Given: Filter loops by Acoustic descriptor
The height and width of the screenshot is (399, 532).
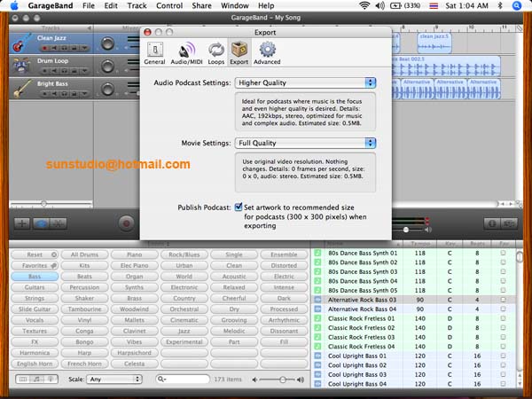Looking at the screenshot, I should pos(234,276).
